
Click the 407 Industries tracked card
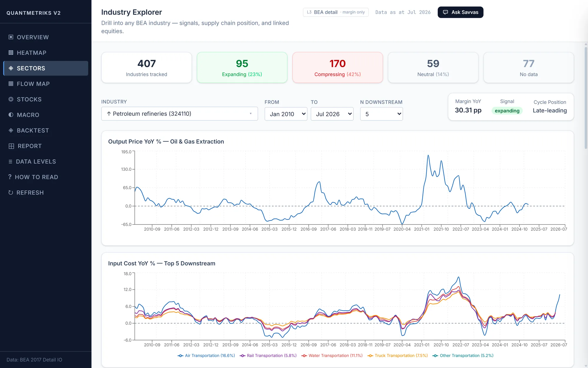pos(146,68)
